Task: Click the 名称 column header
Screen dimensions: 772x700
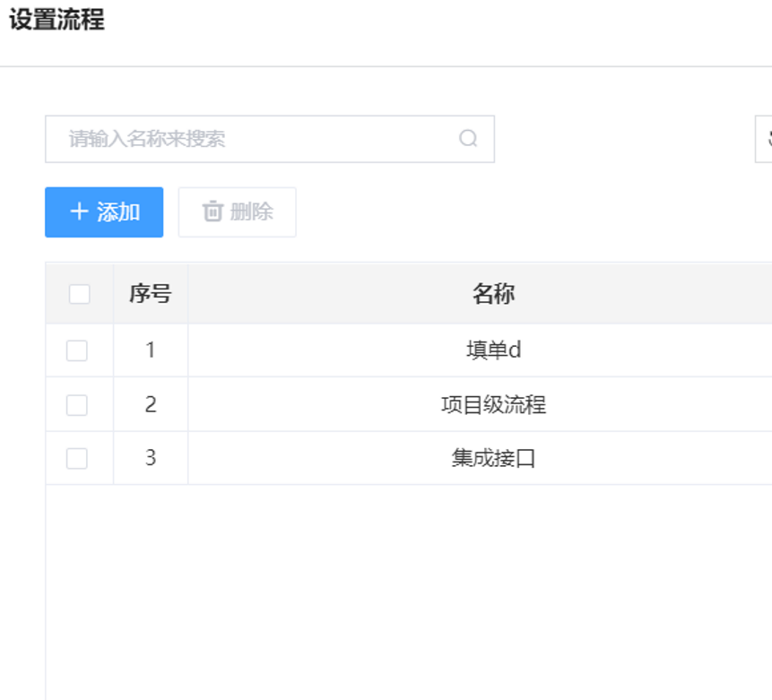Action: 494,294
